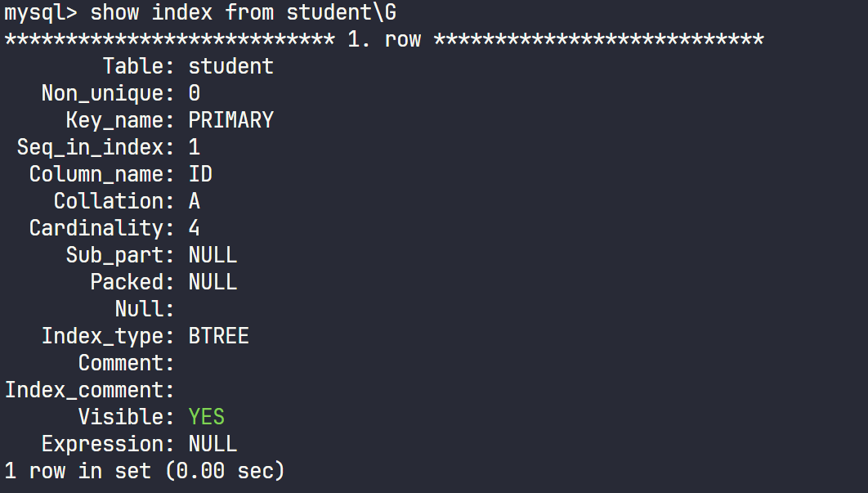Click the '1 row in set (0.00 sec)' line
The width and height of the screenshot is (868, 493).
pyautogui.click(x=145, y=471)
